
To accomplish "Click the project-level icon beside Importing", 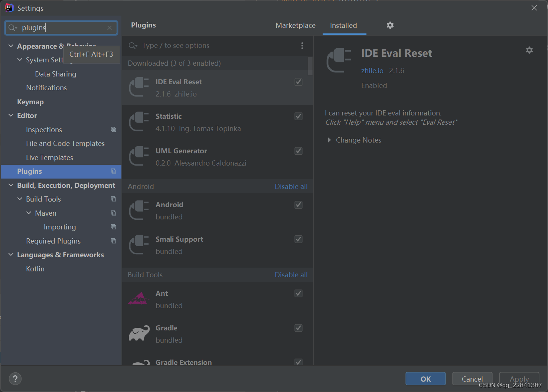I will 114,227.
